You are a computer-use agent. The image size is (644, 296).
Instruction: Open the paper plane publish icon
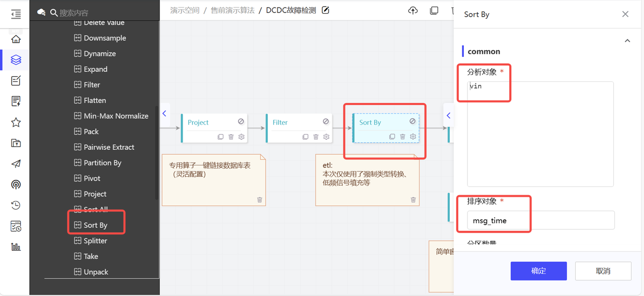16,164
